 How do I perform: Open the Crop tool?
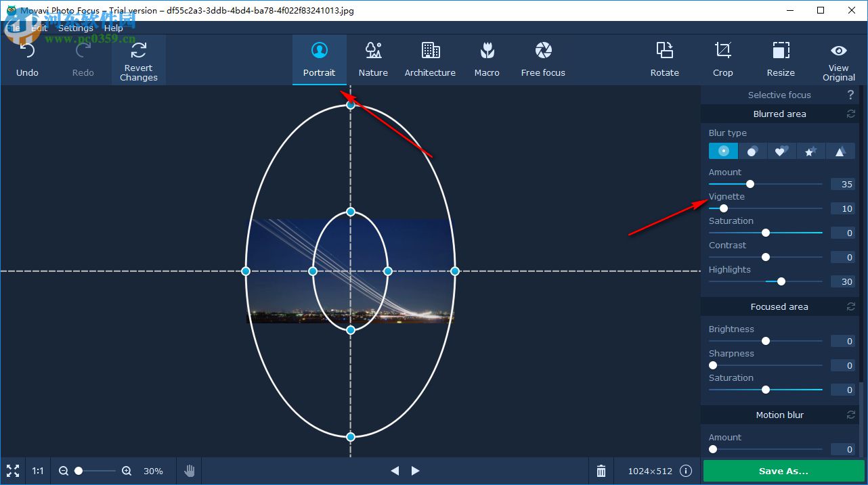click(x=722, y=60)
